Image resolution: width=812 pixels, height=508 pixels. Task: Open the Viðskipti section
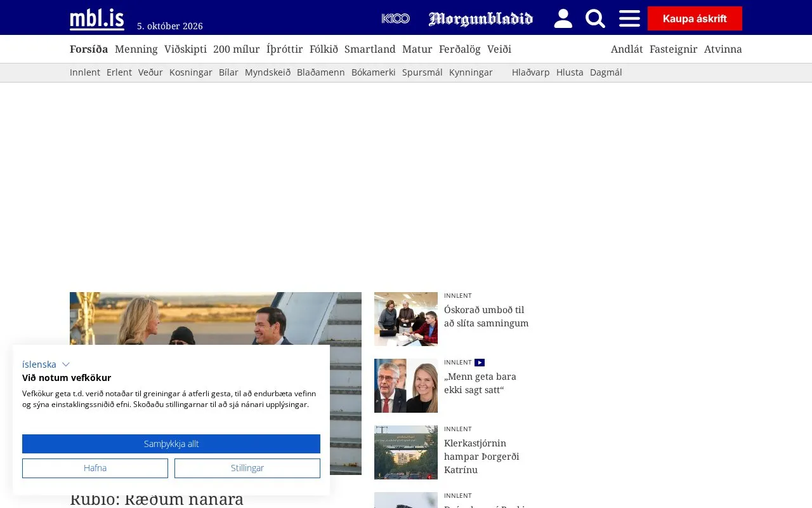coord(185,49)
